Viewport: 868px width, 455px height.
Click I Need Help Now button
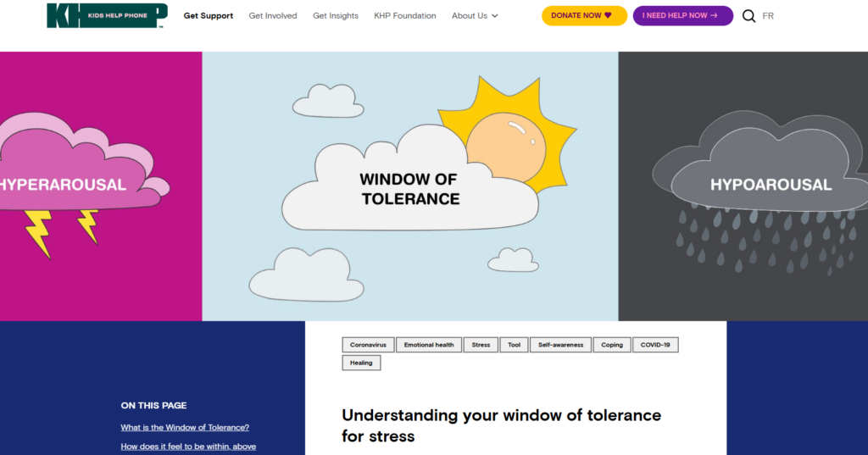point(682,15)
